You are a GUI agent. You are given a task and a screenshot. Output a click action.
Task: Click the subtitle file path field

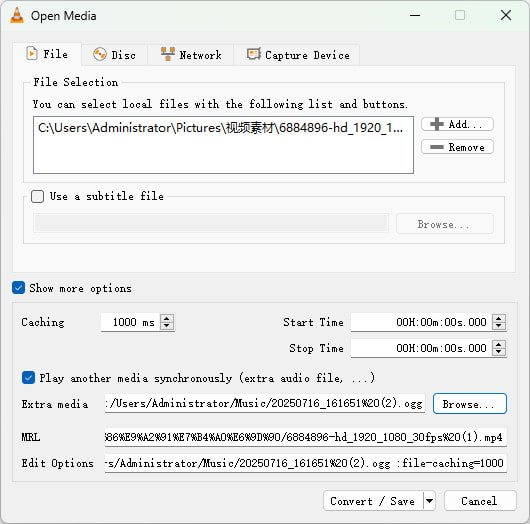pyautogui.click(x=211, y=223)
